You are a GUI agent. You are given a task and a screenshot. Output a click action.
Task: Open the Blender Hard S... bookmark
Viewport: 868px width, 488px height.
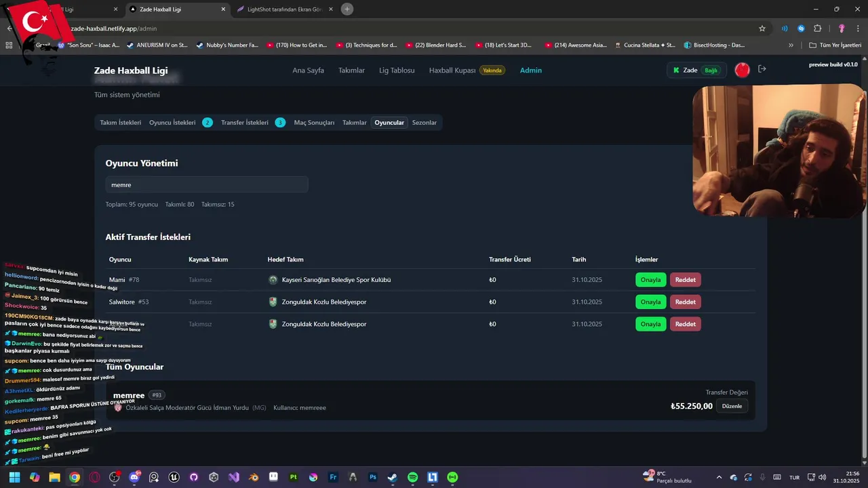click(435, 45)
